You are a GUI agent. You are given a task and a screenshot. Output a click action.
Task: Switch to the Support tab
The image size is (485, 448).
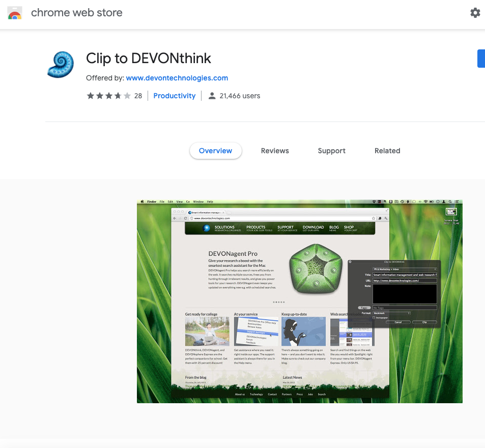pos(332,151)
